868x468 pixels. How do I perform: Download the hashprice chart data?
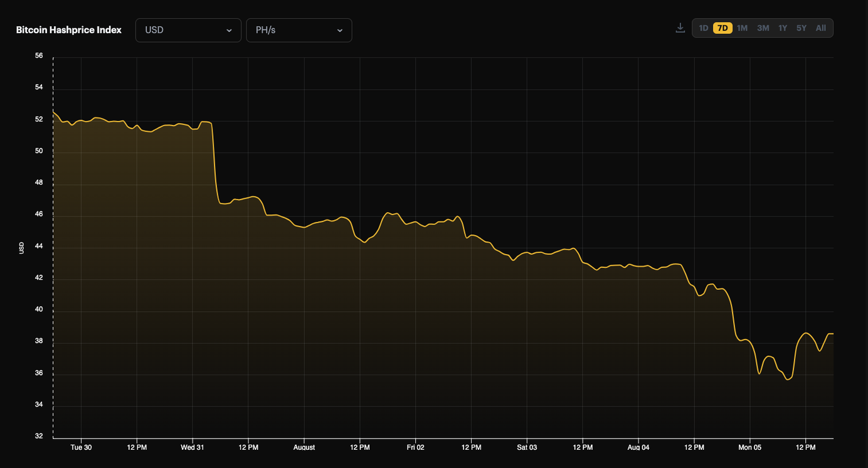point(680,28)
